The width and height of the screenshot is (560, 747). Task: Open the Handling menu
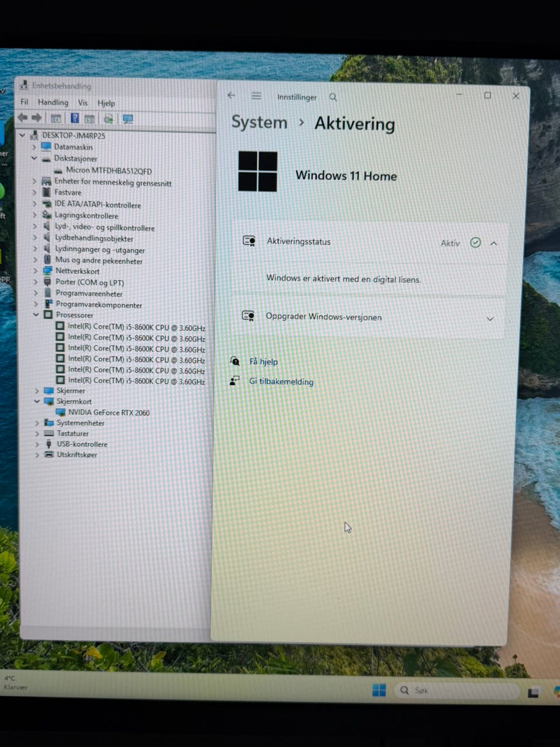pos(53,102)
